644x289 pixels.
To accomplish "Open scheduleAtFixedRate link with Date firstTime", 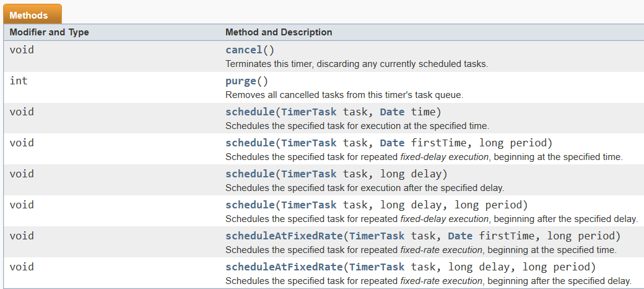I will click(x=284, y=236).
